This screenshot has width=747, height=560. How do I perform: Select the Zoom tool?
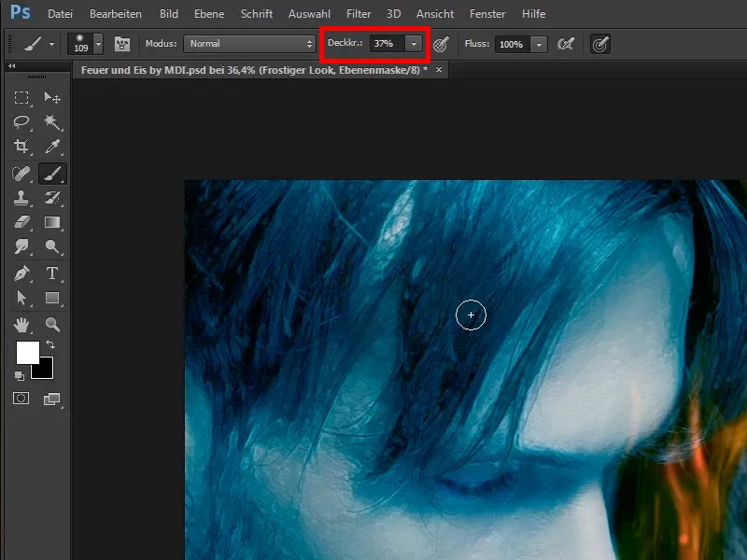pos(52,325)
